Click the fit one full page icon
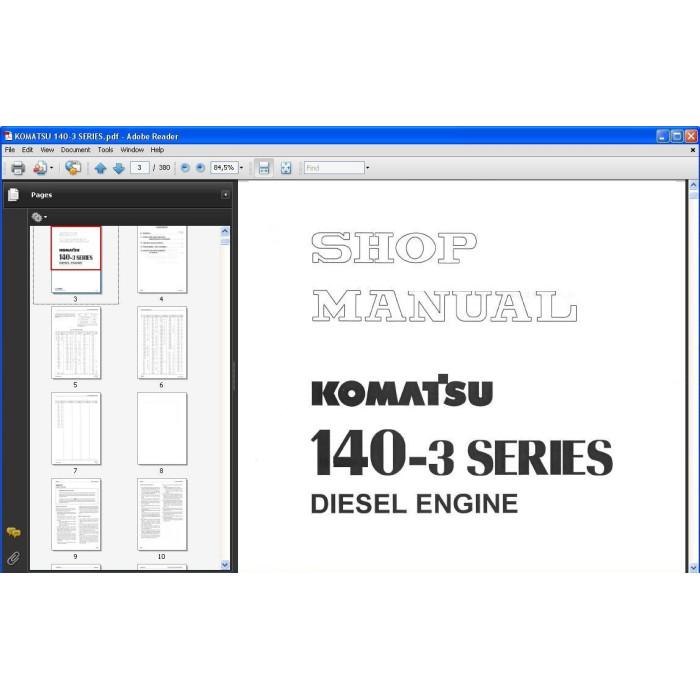 286,168
